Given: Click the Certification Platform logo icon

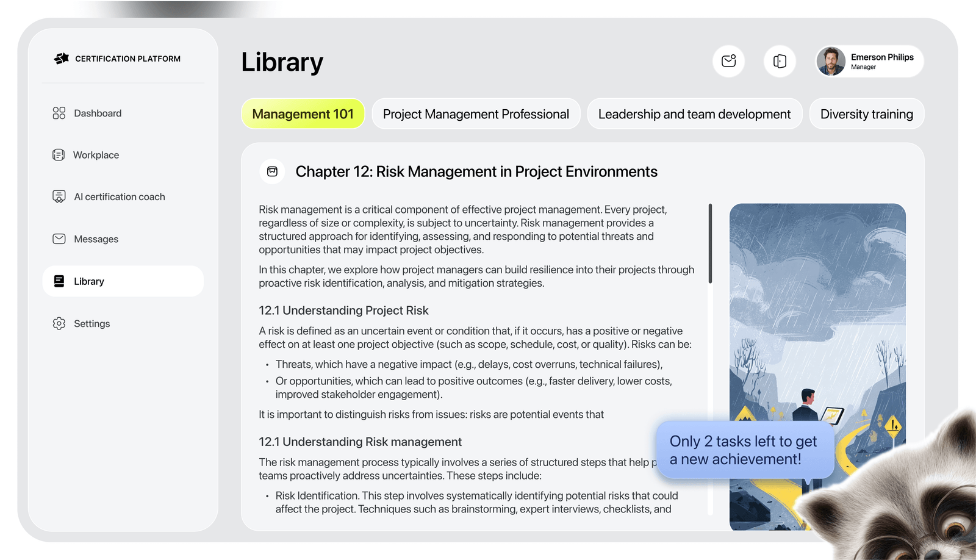Looking at the screenshot, I should [61, 59].
